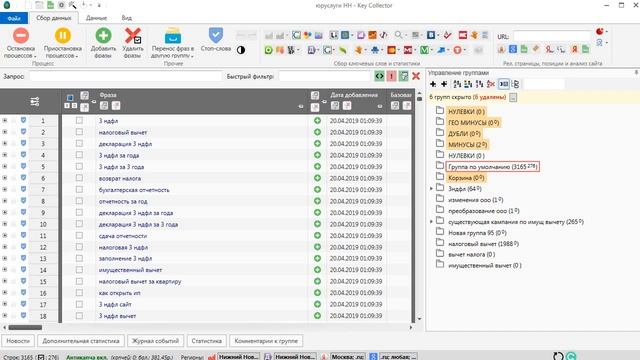This screenshot has width=640, height=360.
Task: Tick the checkbox for 'декларация 3 ндфл'
Action: point(79,143)
